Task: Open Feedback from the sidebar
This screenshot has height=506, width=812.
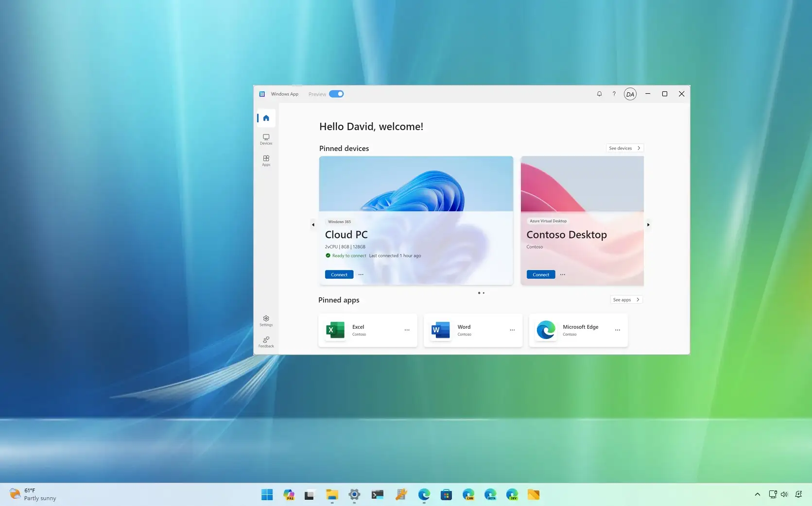Action: pyautogui.click(x=266, y=342)
